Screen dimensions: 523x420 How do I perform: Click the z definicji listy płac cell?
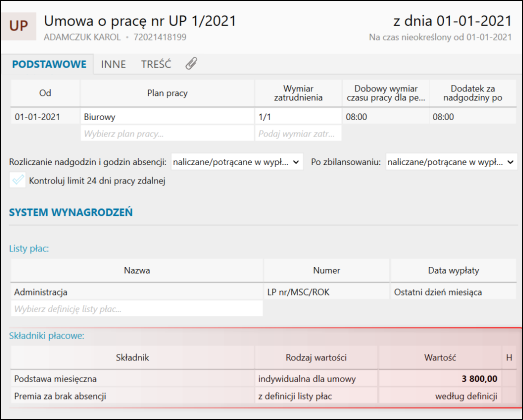[x=316, y=396]
